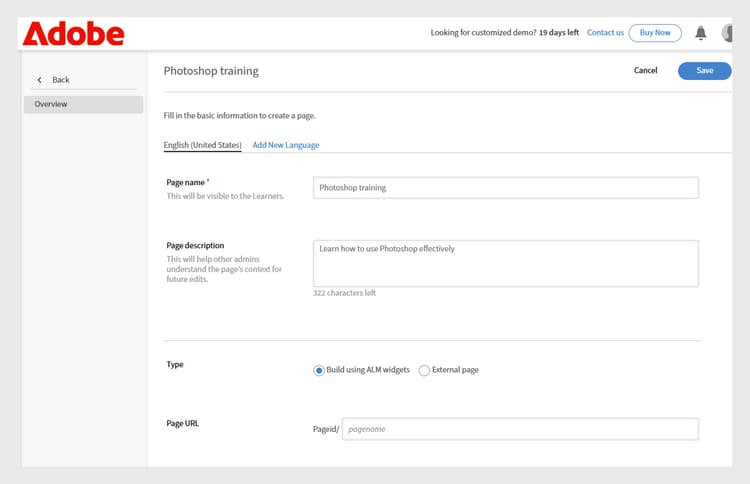Select the External page radio button
This screenshot has height=484, width=750.
click(x=425, y=370)
